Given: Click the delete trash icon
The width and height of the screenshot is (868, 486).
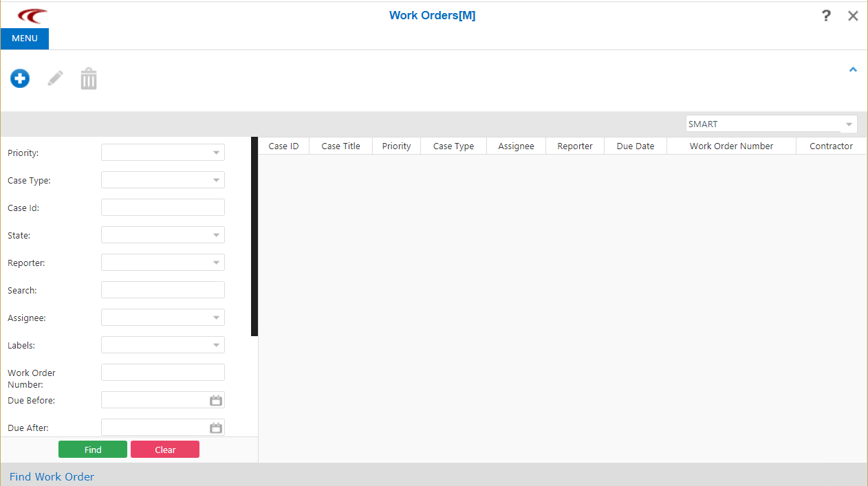Looking at the screenshot, I should coord(88,78).
